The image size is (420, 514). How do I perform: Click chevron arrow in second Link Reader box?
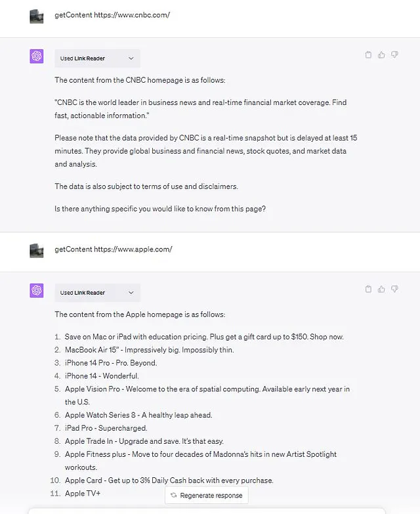pos(131,293)
